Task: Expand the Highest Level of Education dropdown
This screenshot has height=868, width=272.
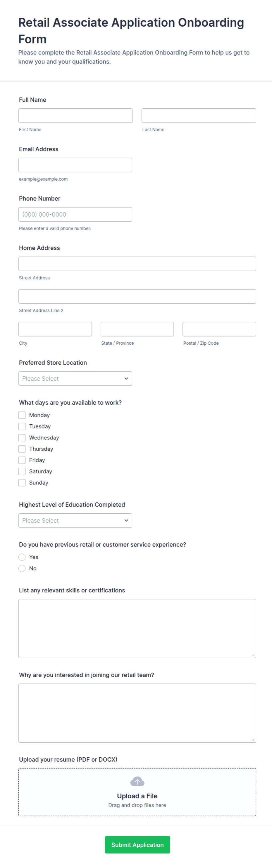Action: [x=75, y=520]
